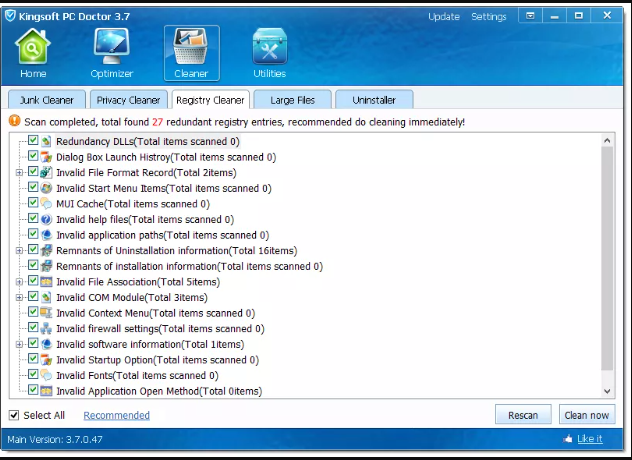Click the Invalid help files icon
The width and height of the screenshot is (632, 460).
pyautogui.click(x=46, y=219)
